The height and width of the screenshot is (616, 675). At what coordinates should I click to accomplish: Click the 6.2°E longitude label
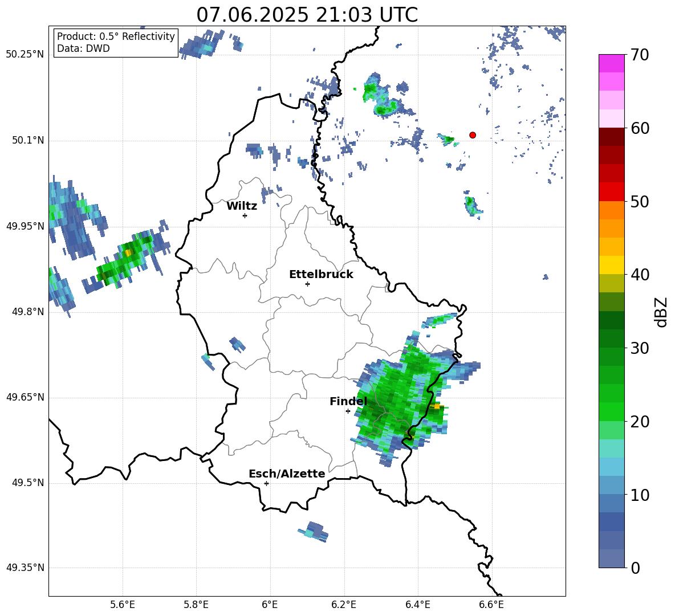(344, 605)
